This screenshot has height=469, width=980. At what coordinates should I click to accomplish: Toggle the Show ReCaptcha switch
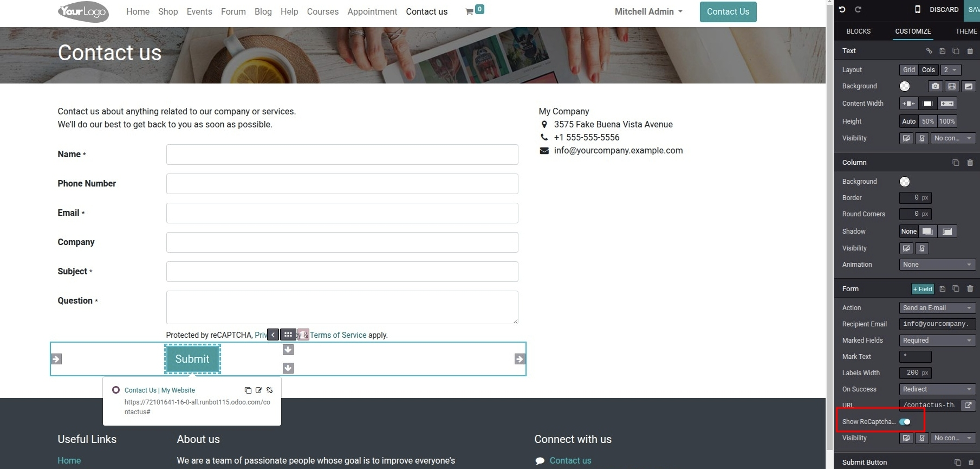click(905, 422)
